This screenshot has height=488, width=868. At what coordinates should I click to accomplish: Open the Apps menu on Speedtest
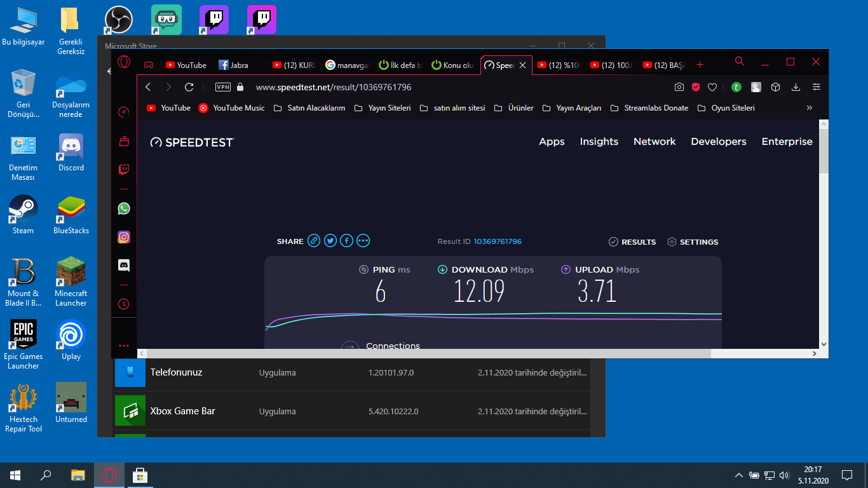[x=552, y=142]
